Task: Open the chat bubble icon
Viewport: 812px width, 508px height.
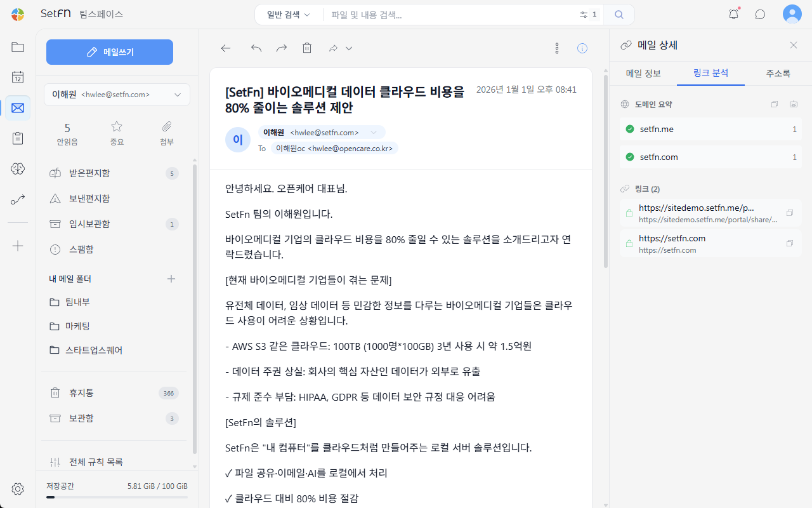Action: pos(760,14)
